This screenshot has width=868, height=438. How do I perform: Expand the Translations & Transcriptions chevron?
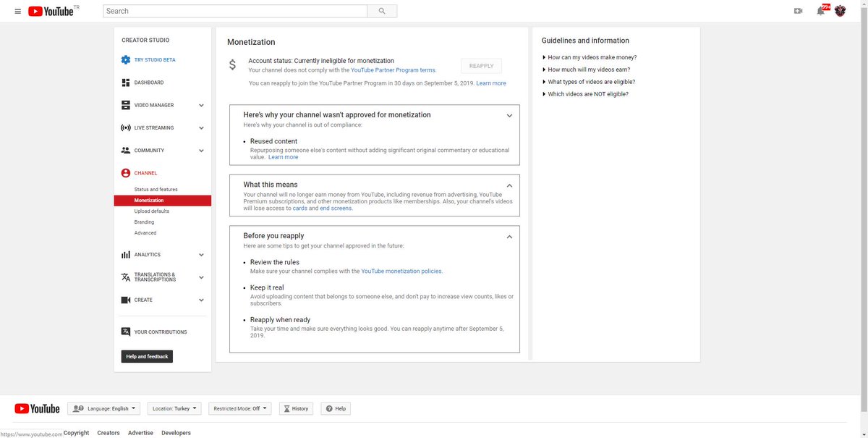201,277
